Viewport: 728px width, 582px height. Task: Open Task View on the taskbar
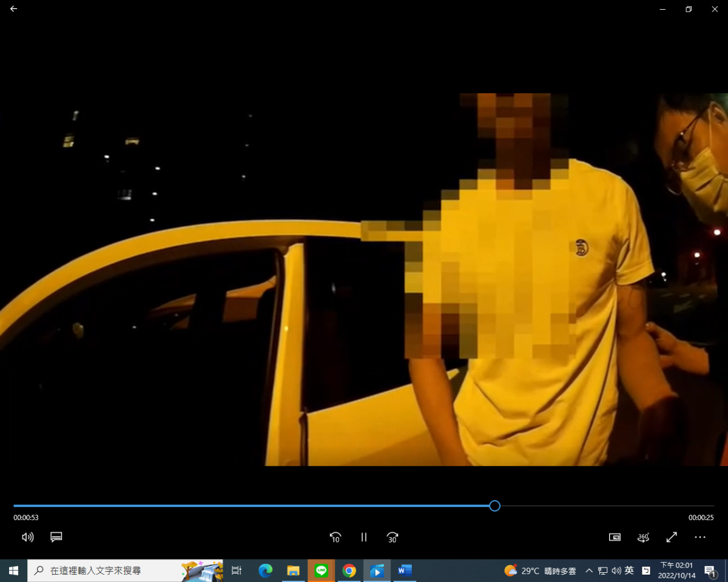point(237,570)
